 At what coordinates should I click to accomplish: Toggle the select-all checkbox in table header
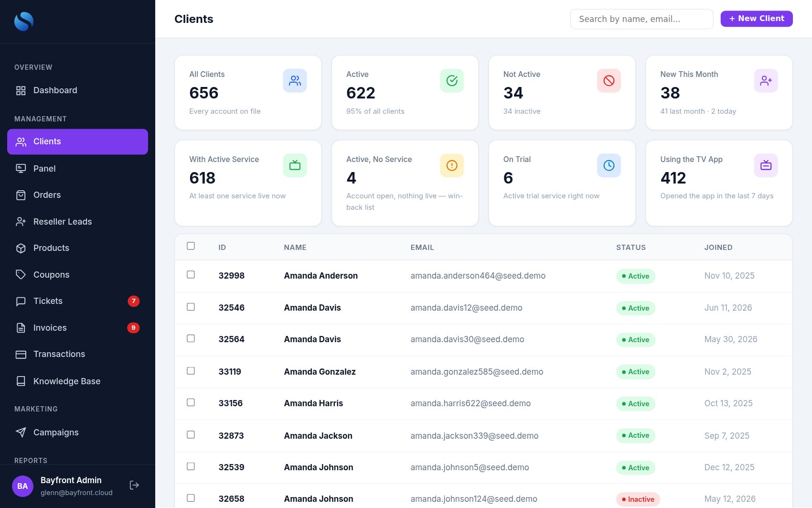point(191,246)
